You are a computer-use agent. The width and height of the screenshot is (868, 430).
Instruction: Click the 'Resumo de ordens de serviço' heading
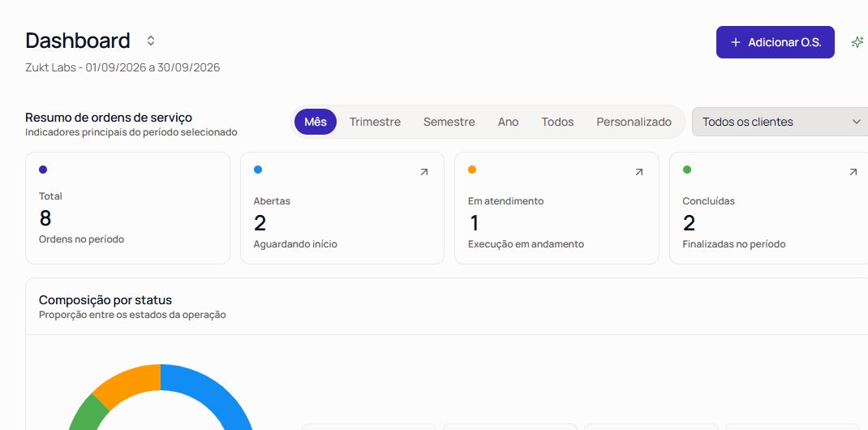[x=109, y=118]
